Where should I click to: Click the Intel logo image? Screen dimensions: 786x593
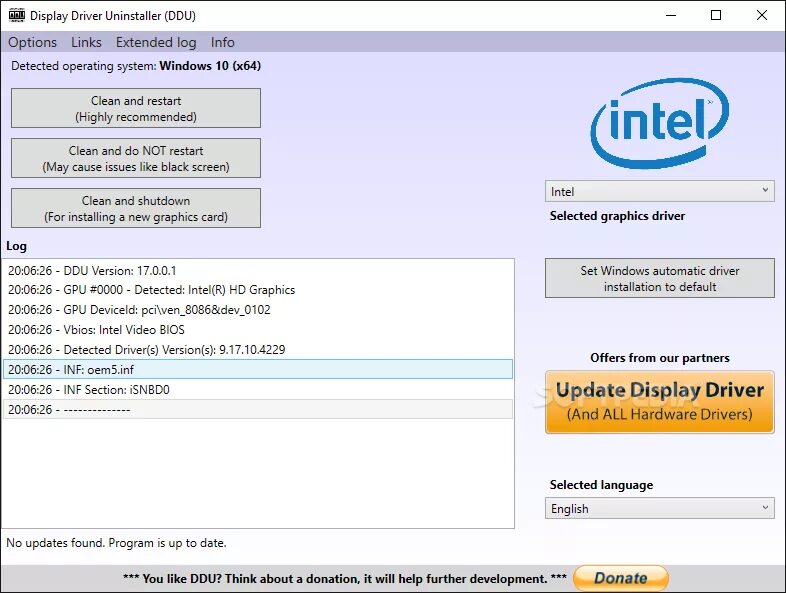(x=660, y=123)
